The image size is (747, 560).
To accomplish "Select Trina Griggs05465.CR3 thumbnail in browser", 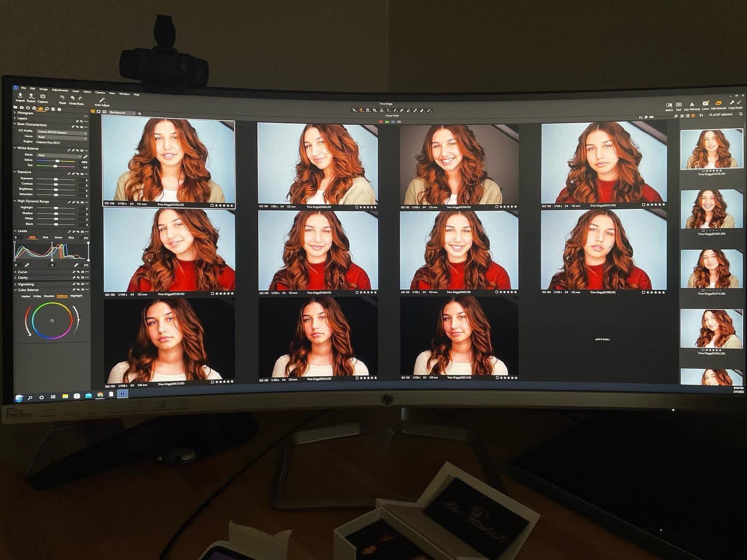I will coord(711,209).
